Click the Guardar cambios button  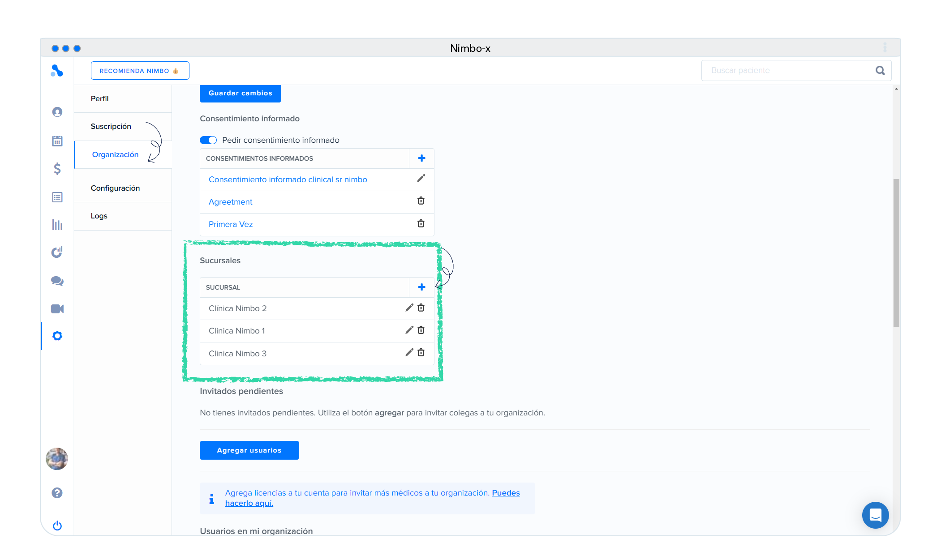pyautogui.click(x=240, y=93)
